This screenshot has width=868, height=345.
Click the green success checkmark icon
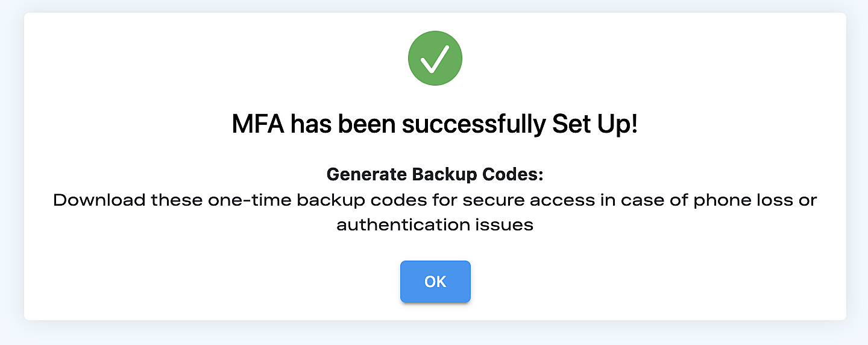click(x=435, y=58)
